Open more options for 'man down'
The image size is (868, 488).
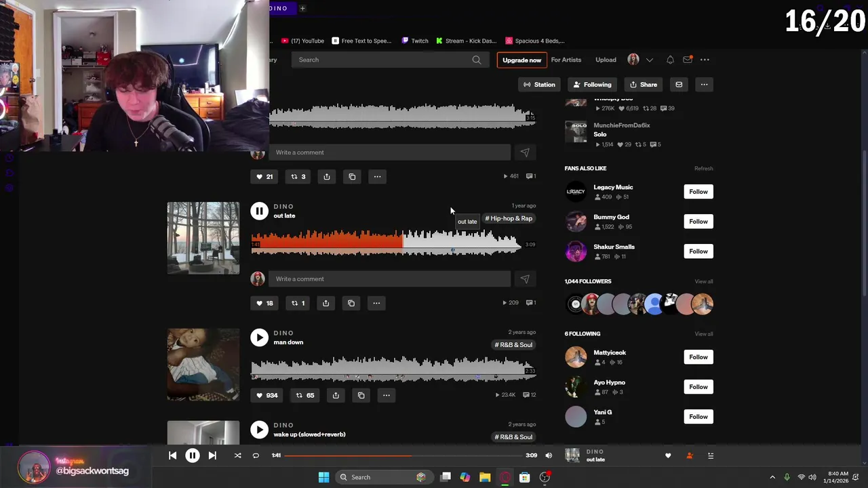387,395
